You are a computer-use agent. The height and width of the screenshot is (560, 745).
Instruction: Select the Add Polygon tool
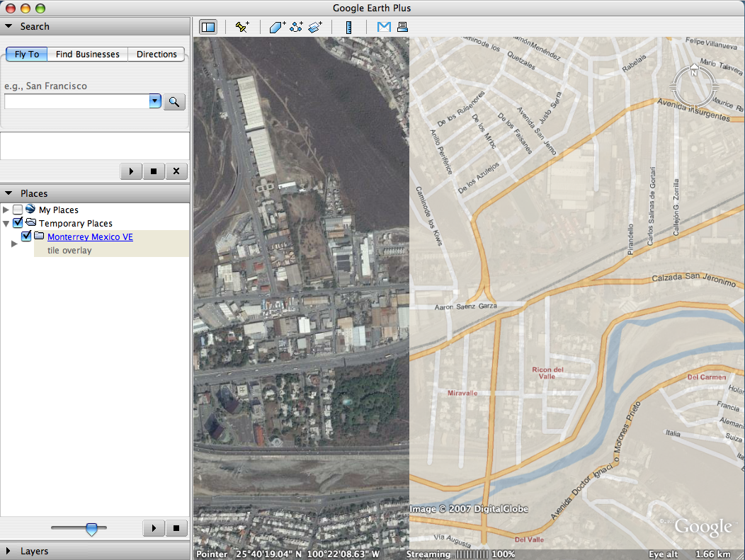pyautogui.click(x=278, y=27)
